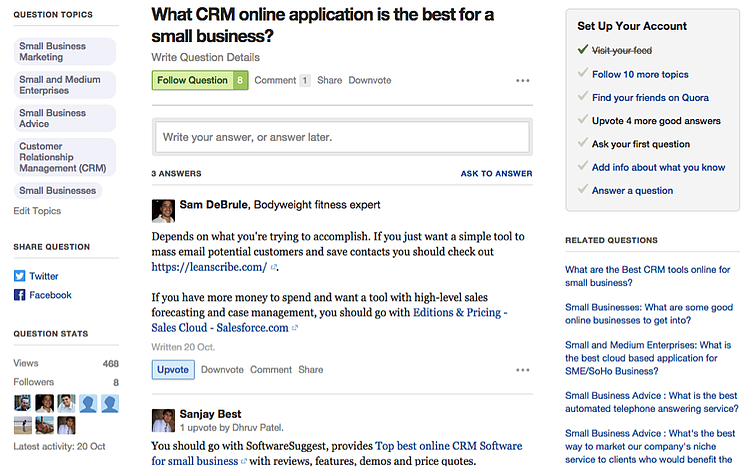Viewport: 748px width, 467px height.
Task: Click Ask your first question
Action: click(641, 144)
